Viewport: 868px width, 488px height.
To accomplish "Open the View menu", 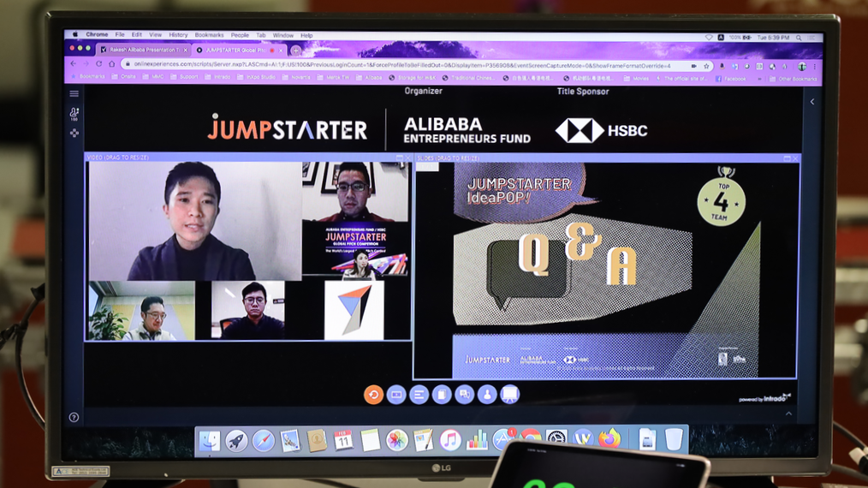I will (156, 34).
